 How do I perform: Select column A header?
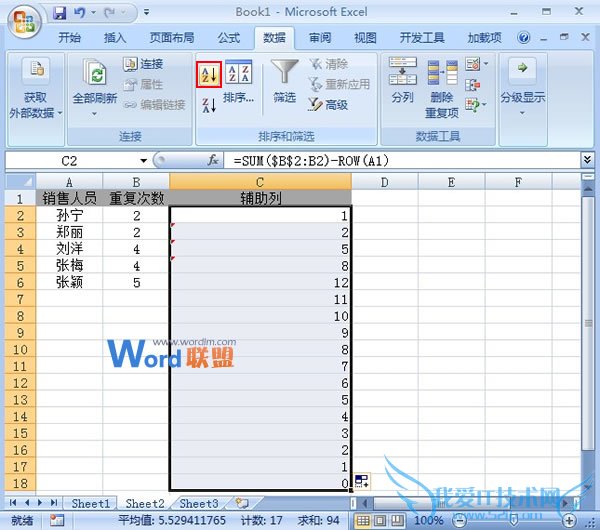pos(69,182)
